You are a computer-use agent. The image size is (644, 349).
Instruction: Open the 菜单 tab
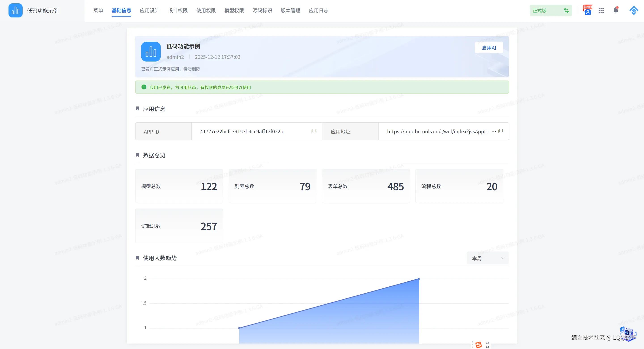[x=98, y=11]
